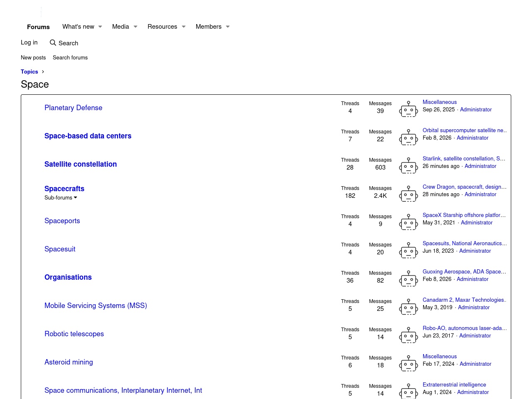Open Spacecrafts forum
Viewport: 532px width, 399px height.
coord(64,189)
